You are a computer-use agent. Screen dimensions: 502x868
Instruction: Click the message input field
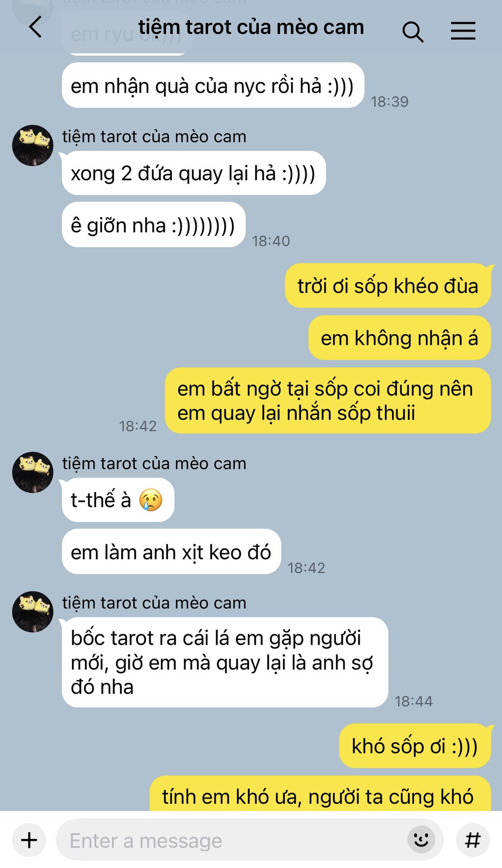249,840
